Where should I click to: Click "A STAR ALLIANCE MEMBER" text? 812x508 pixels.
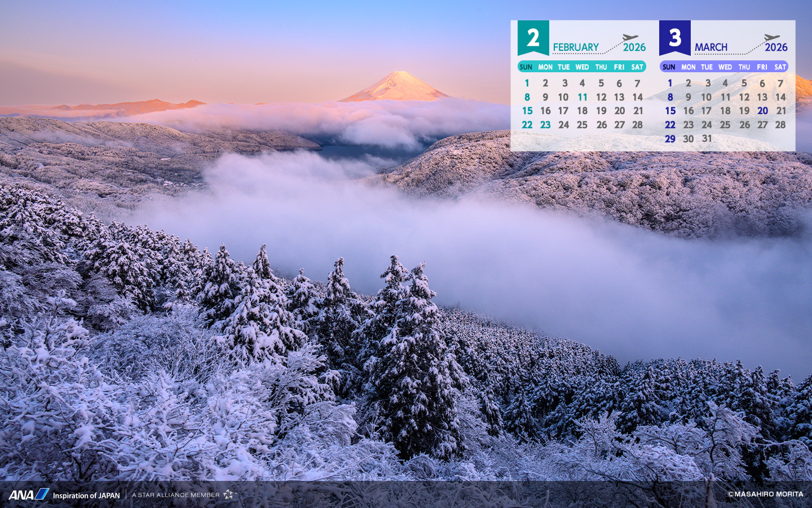[x=175, y=495]
